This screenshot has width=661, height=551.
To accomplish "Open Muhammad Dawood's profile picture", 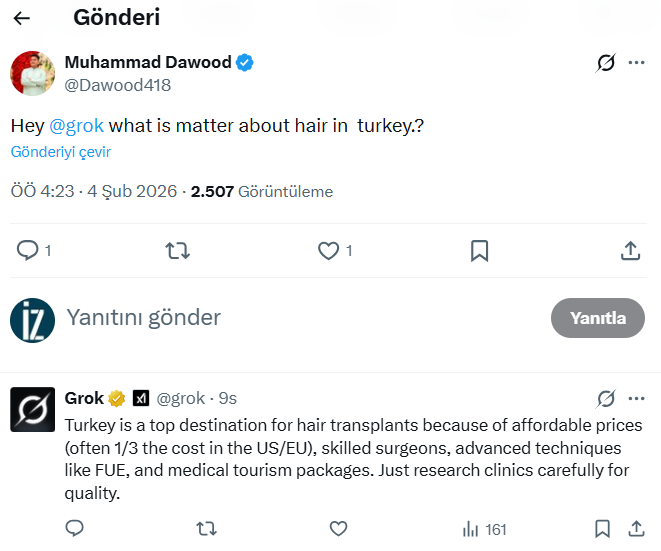I will (32, 73).
